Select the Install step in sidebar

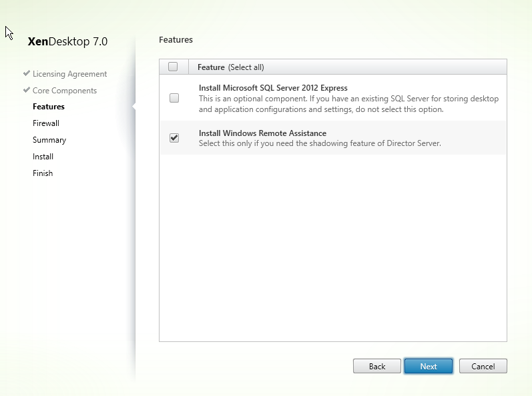click(43, 157)
